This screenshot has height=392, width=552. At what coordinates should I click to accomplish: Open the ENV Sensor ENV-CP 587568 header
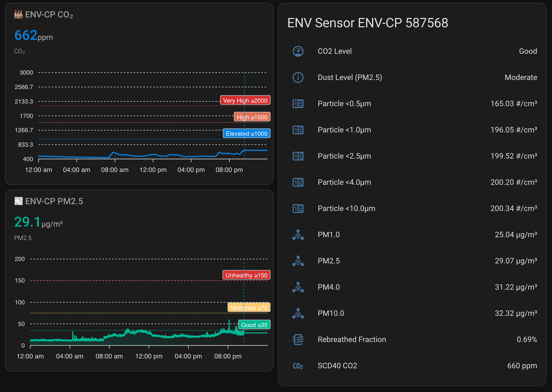pos(367,23)
